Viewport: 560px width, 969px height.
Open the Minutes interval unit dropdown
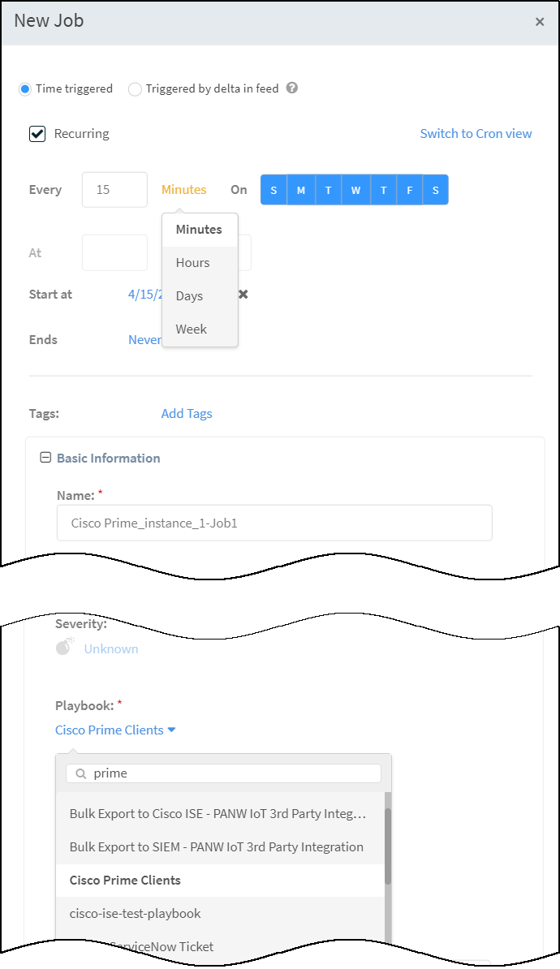click(x=183, y=189)
